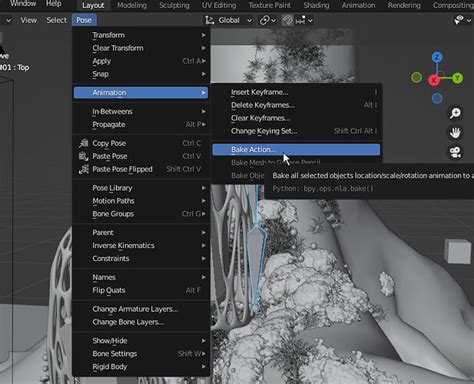Viewport: 474px width, 384px height.
Task: Click the red X axis gizmo handle
Action: pyautogui.click(x=434, y=80)
